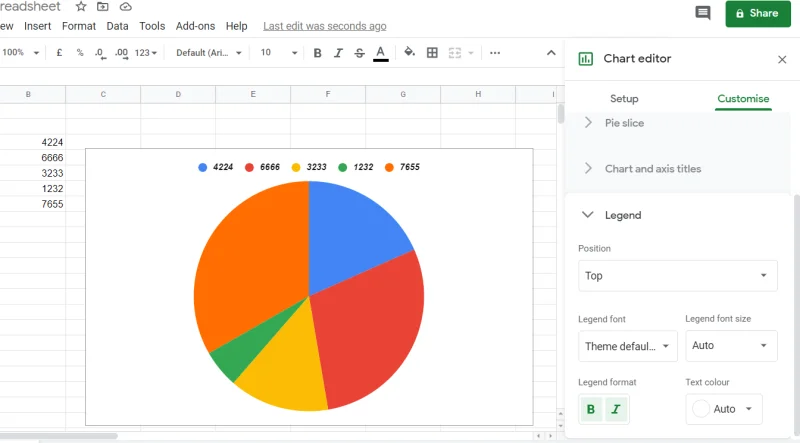Increase decimal places
The height and width of the screenshot is (443, 800).
pyautogui.click(x=121, y=53)
